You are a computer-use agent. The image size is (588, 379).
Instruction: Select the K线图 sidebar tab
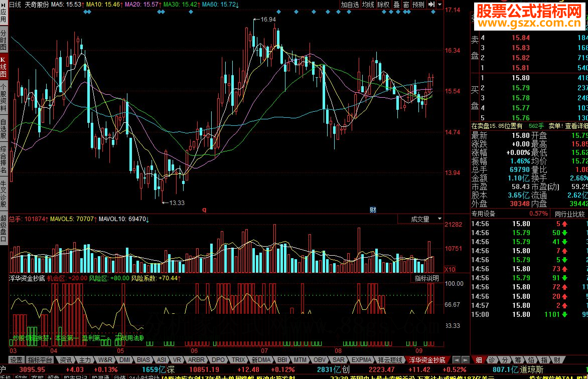click(4, 67)
